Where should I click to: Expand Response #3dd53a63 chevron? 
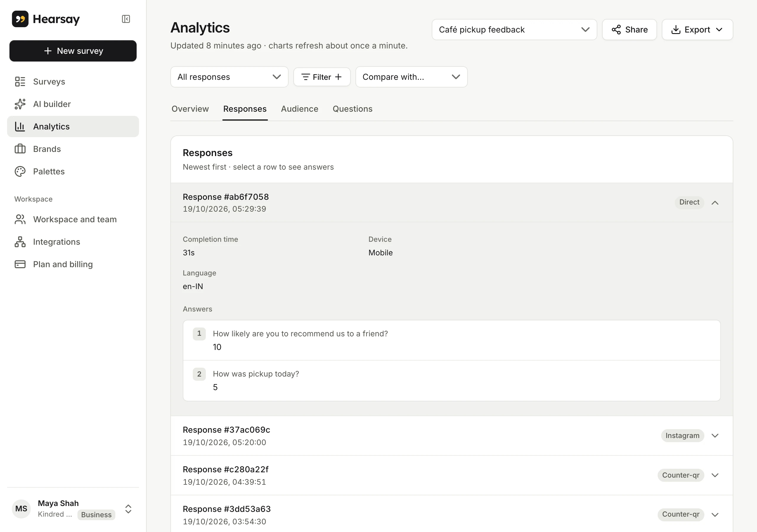point(715,515)
